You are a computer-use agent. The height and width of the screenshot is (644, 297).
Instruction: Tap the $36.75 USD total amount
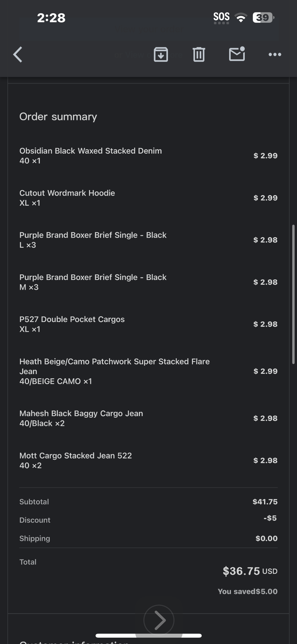click(x=250, y=571)
